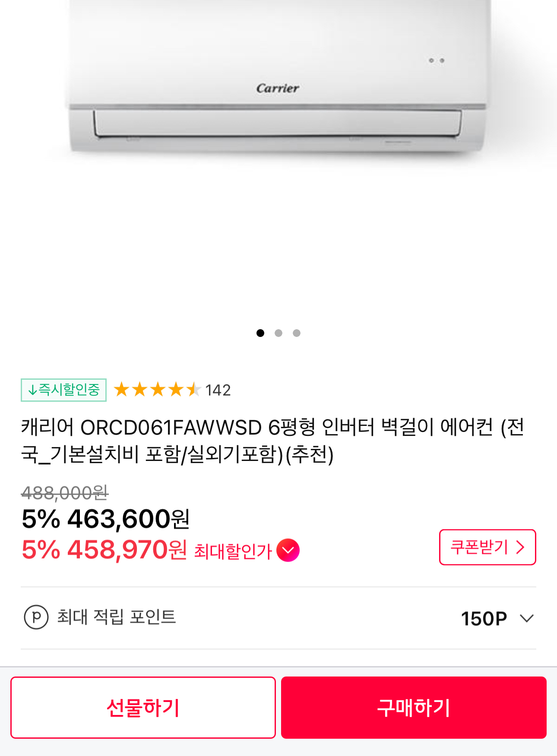The width and height of the screenshot is (557, 756).
Task: Click the 즉시할인중 green badge
Action: (63, 390)
